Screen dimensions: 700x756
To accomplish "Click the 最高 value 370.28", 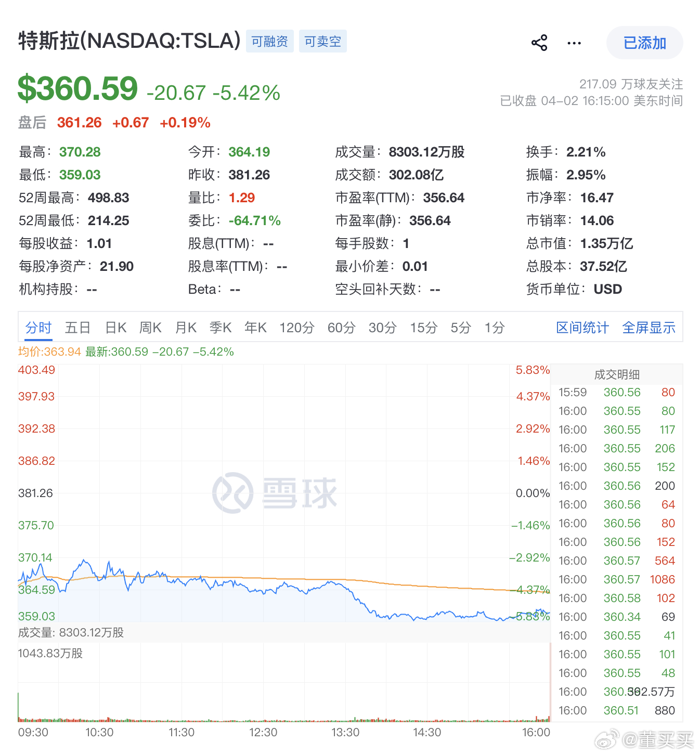I will (x=80, y=152).
